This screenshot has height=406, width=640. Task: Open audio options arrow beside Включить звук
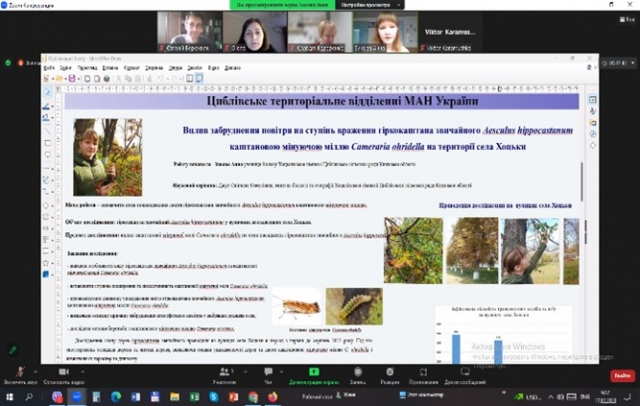[x=36, y=372]
